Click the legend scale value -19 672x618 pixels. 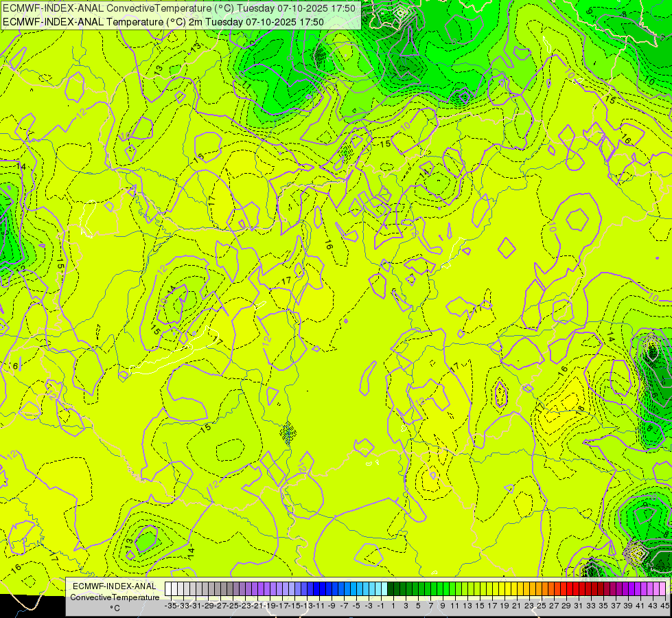click(x=270, y=606)
